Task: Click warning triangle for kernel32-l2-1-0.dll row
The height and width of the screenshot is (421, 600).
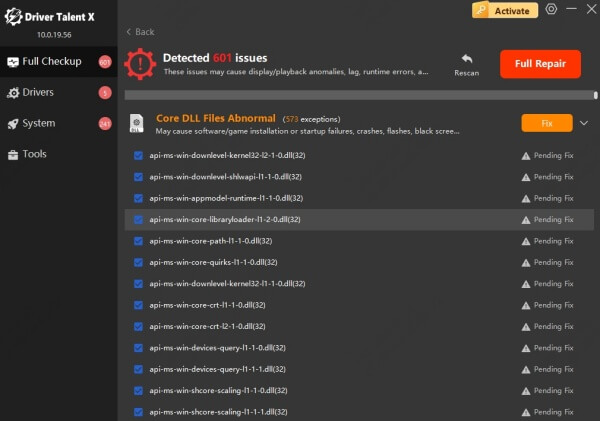Action: [x=526, y=156]
